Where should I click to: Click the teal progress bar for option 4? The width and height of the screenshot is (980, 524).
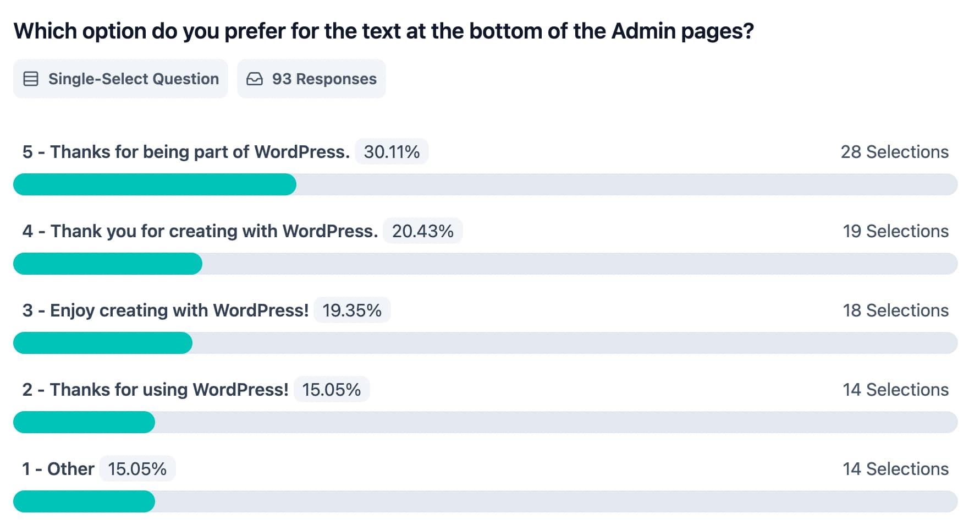click(108, 264)
